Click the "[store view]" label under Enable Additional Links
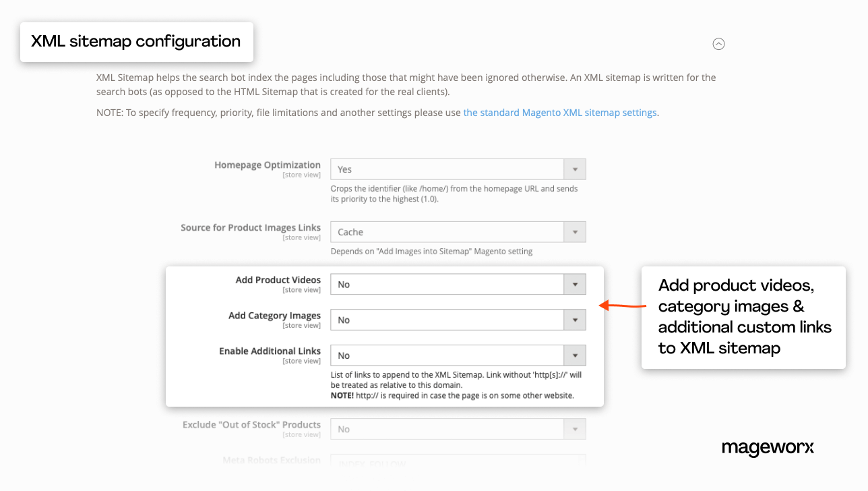This screenshot has width=868, height=491. (x=301, y=359)
